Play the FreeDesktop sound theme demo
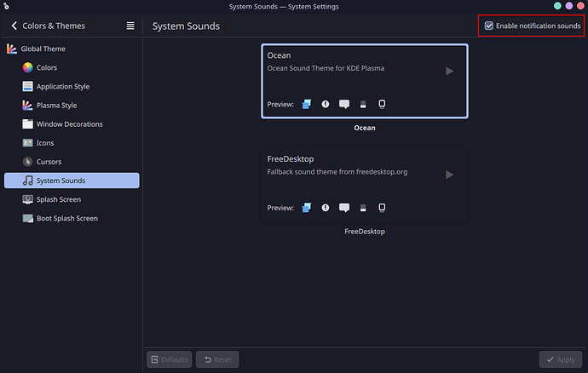 coord(449,175)
